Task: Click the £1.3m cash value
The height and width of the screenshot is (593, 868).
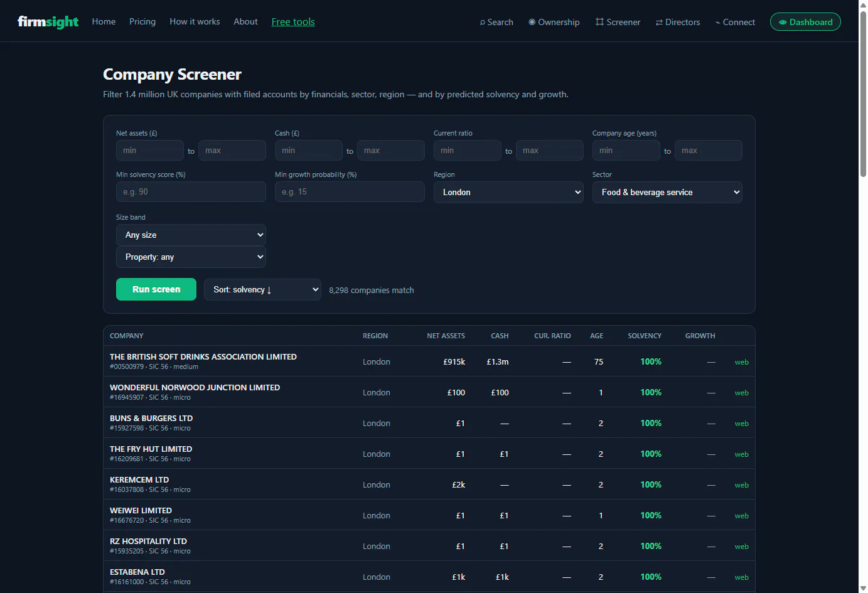Action: [x=497, y=361]
